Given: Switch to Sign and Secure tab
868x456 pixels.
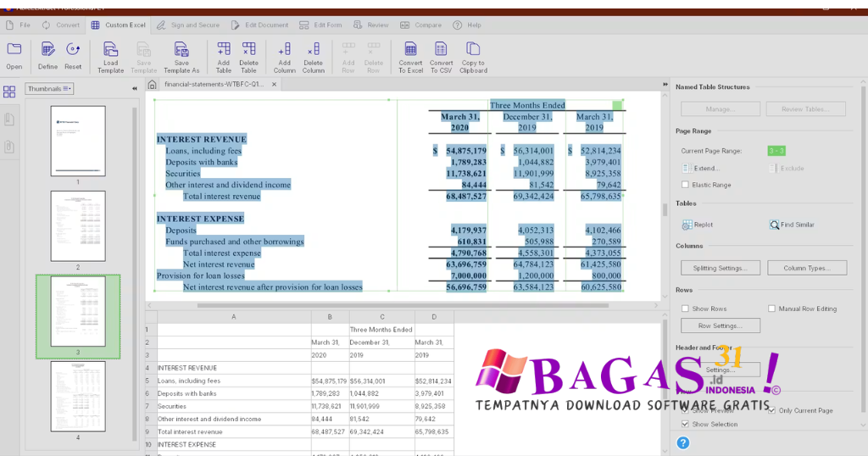Looking at the screenshot, I should pos(187,25).
